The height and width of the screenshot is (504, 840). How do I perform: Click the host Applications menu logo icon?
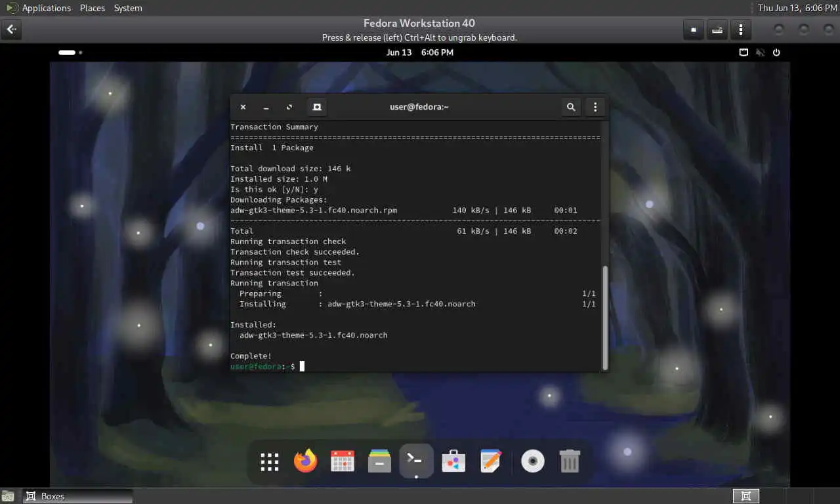click(x=12, y=8)
